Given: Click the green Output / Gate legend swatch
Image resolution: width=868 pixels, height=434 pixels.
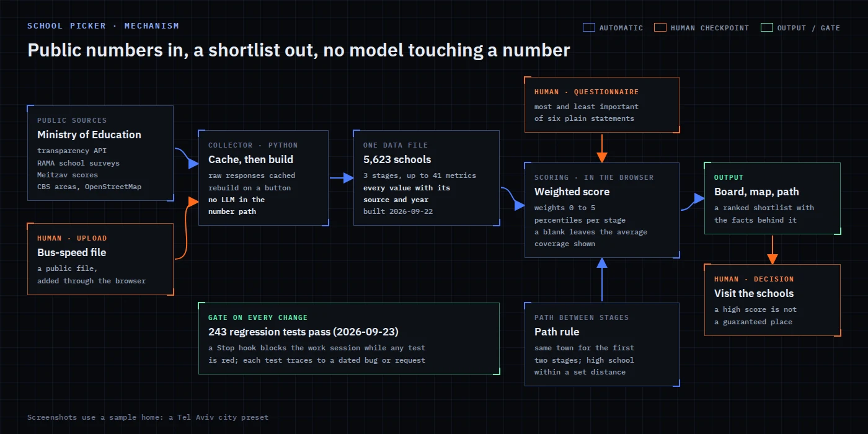Looking at the screenshot, I should (767, 27).
